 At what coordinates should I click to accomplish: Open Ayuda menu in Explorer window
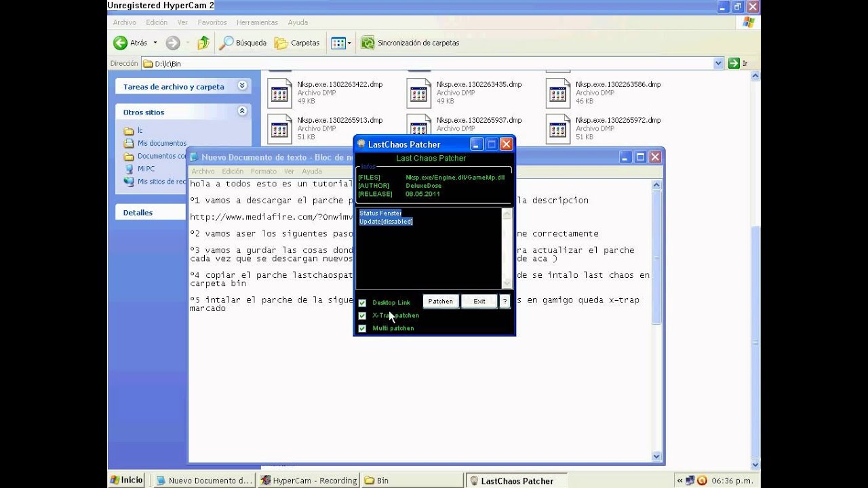coord(298,22)
